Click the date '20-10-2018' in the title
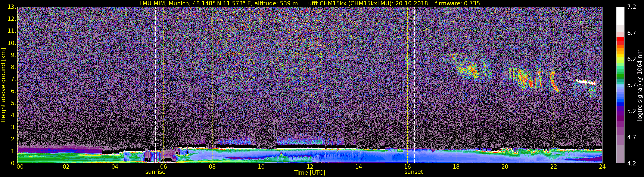644x177 pixels. click(x=411, y=3)
